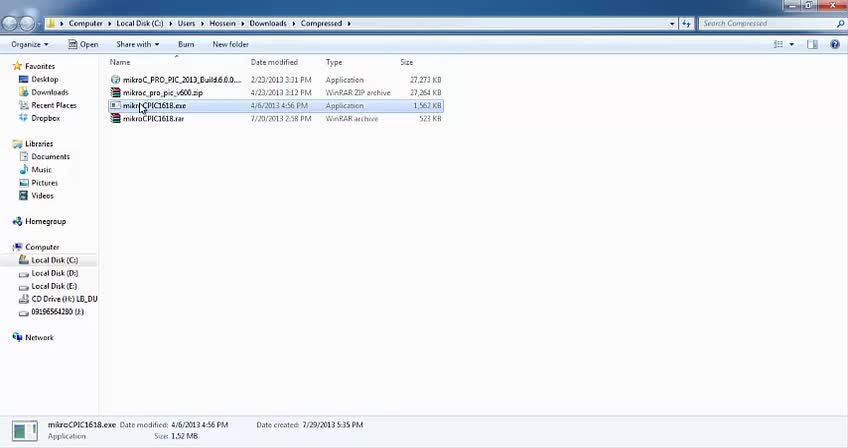Open the Help question mark icon
848x448 pixels.
[x=835, y=44]
